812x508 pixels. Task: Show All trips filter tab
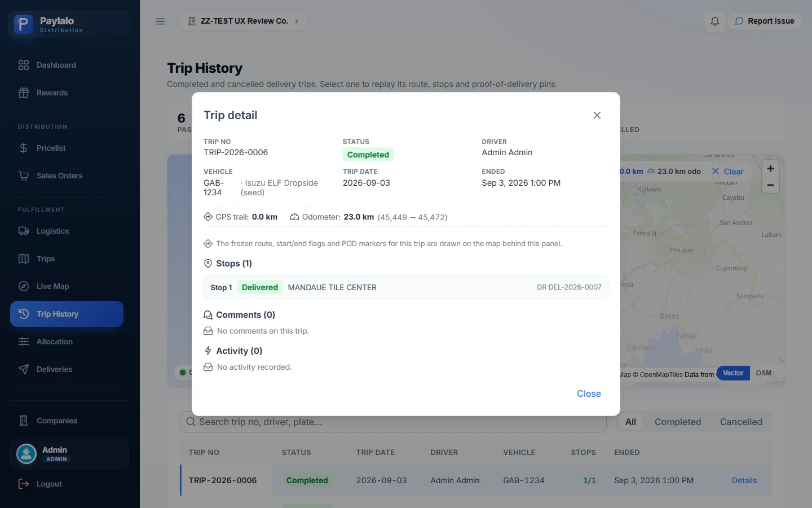coord(630,422)
